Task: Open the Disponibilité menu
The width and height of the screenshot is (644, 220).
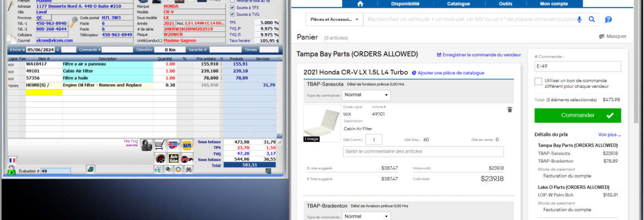Action: pyautogui.click(x=405, y=4)
